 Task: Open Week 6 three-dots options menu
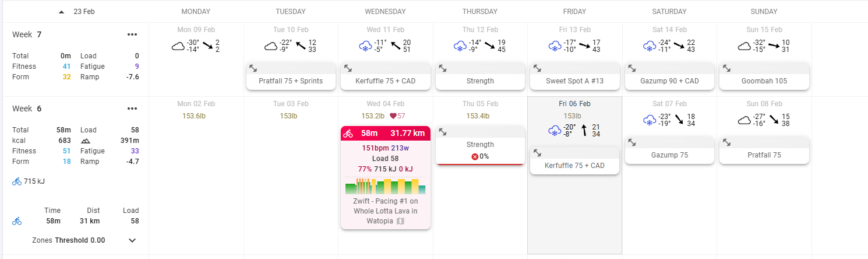click(132, 108)
